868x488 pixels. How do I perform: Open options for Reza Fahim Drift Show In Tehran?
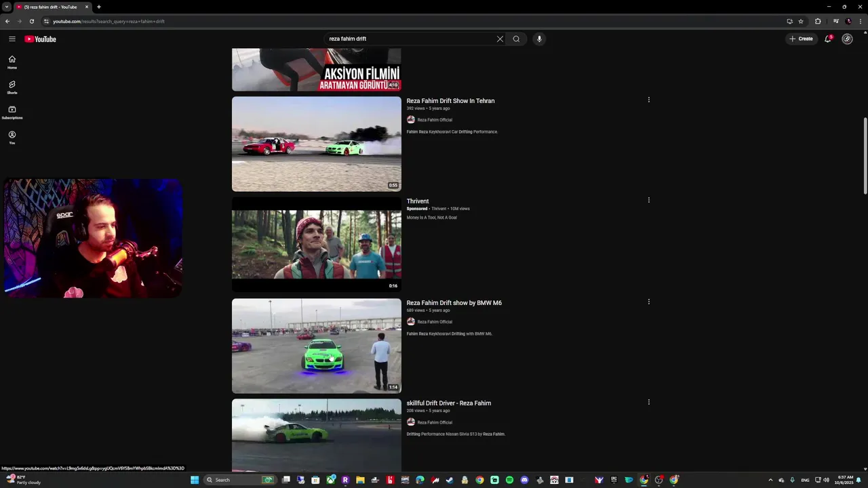pos(648,100)
